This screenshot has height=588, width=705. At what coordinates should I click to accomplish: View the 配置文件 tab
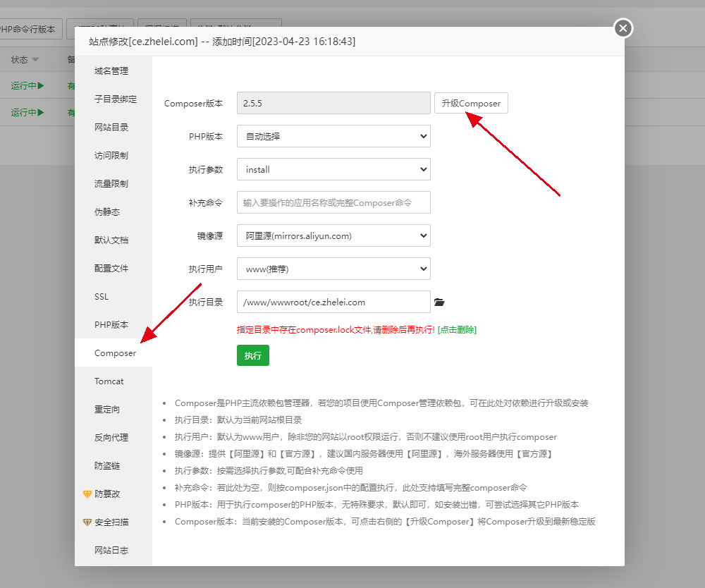click(x=114, y=269)
